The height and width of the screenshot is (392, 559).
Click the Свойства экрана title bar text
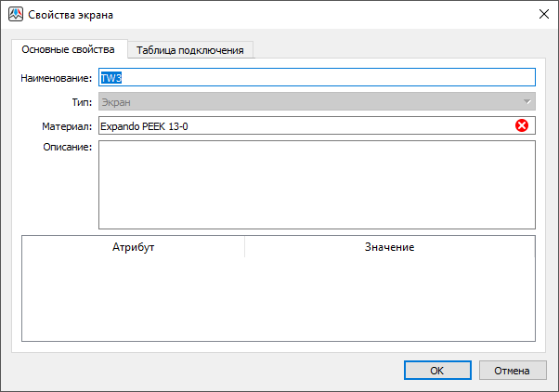coord(72,14)
